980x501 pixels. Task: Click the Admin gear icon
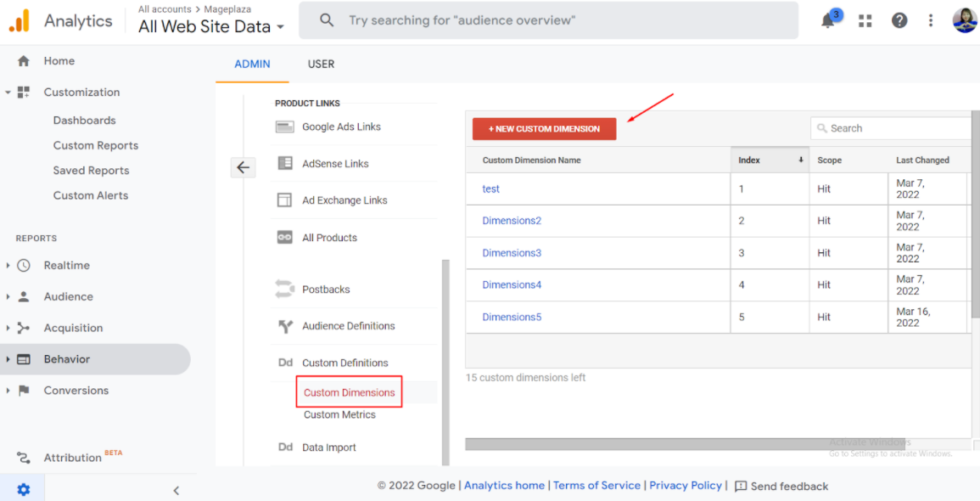23,489
